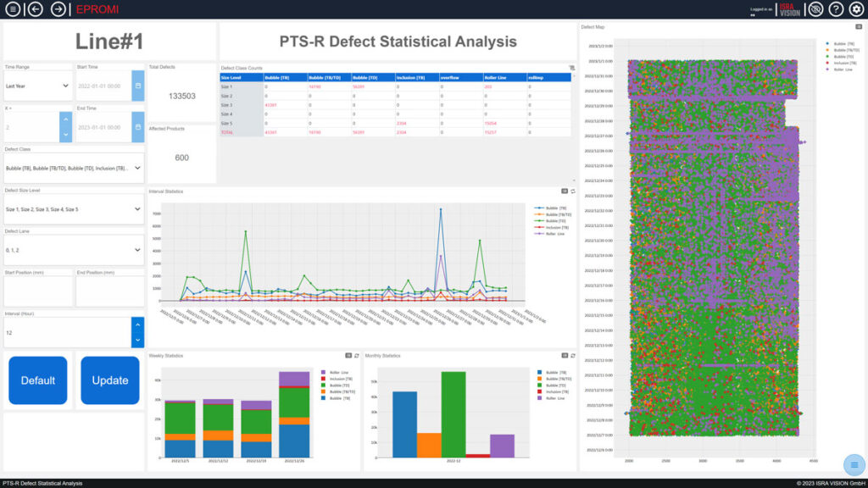
Task: Open the End Time calendar picker
Action: click(137, 127)
